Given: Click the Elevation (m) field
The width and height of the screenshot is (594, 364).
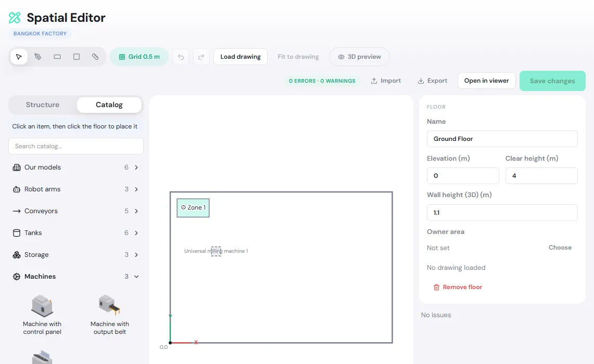Looking at the screenshot, I should [x=463, y=176].
